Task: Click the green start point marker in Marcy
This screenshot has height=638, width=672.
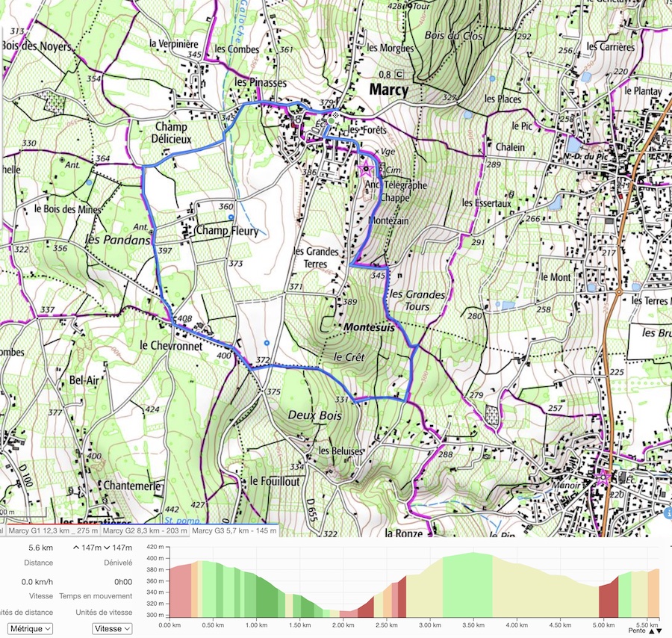Action: [x=331, y=121]
